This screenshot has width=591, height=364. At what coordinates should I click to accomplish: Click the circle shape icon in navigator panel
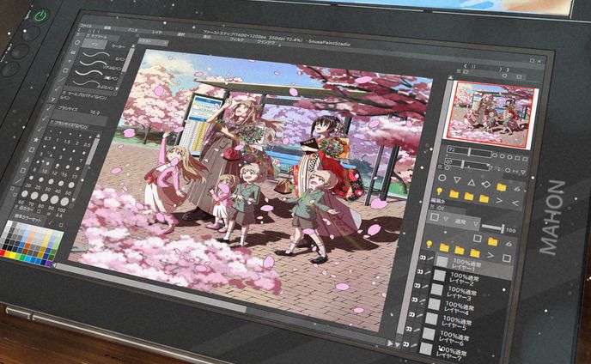(442, 178)
